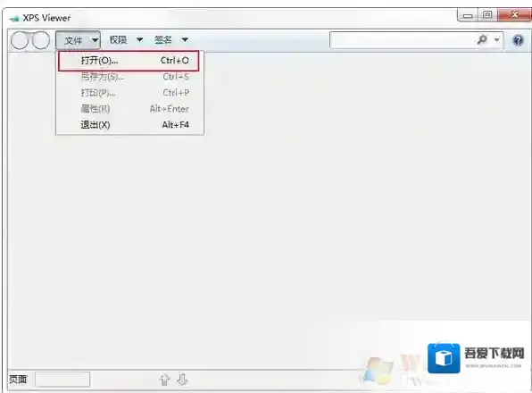Open help with the question mark icon
Screen dimensions: 532x393
coord(518,40)
